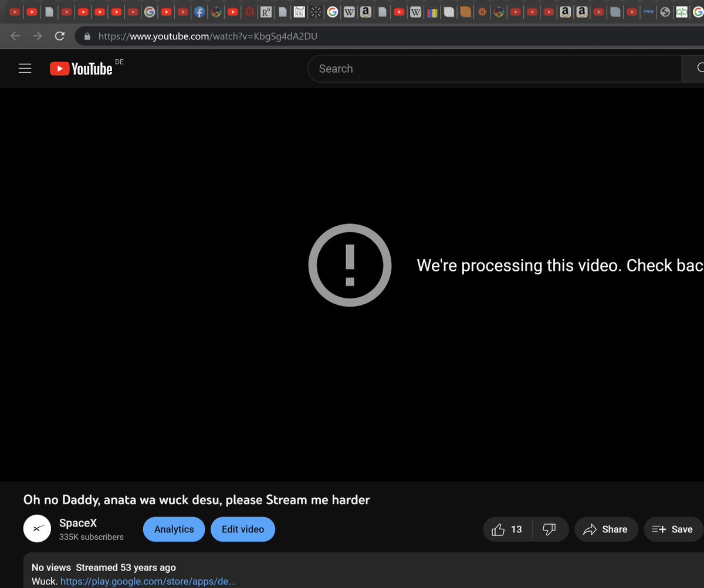Click the YouTube logo to go home

click(x=81, y=69)
